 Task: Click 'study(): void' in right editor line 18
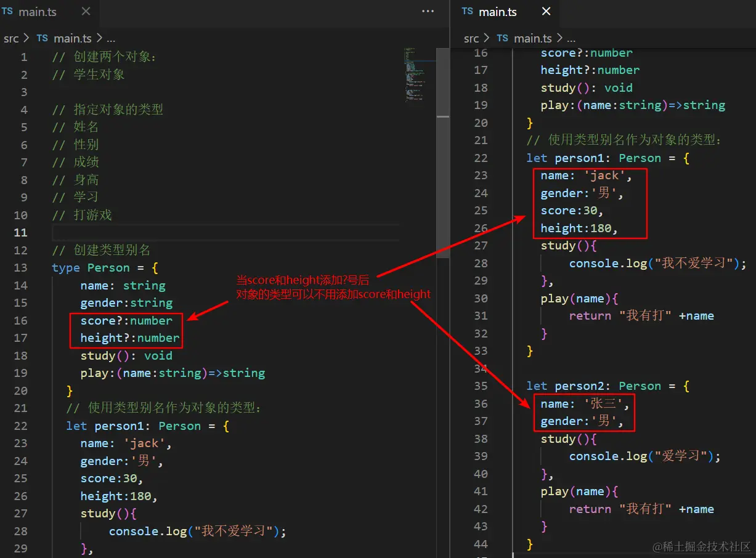pos(587,87)
